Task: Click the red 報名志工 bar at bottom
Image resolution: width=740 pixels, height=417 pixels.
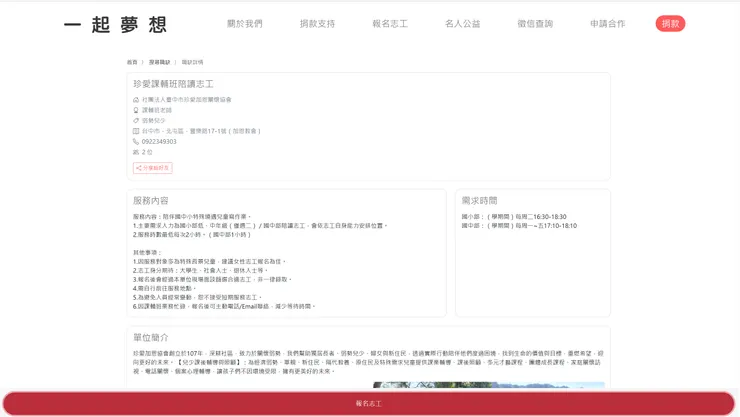Action: coord(369,404)
